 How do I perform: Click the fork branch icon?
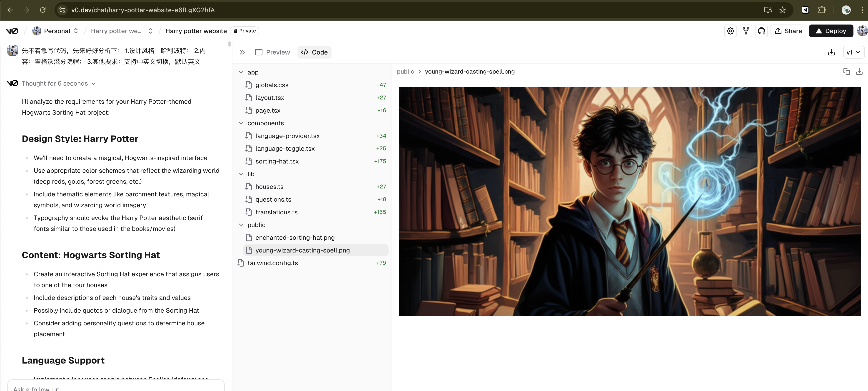pos(746,31)
